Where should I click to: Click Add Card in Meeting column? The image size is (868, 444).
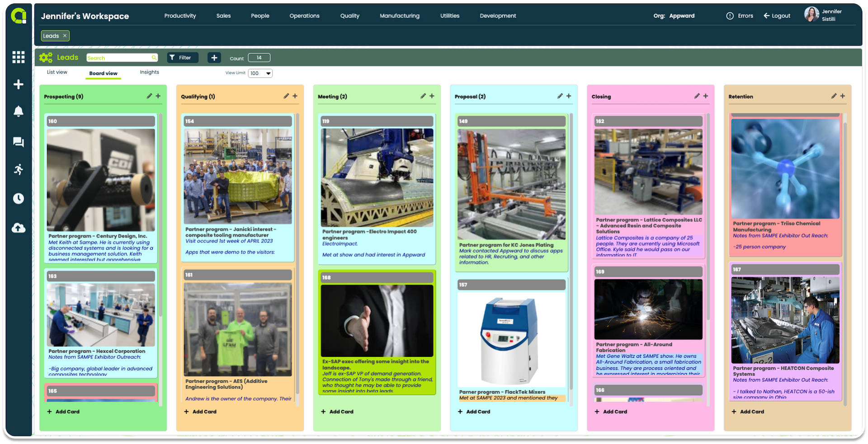point(337,411)
